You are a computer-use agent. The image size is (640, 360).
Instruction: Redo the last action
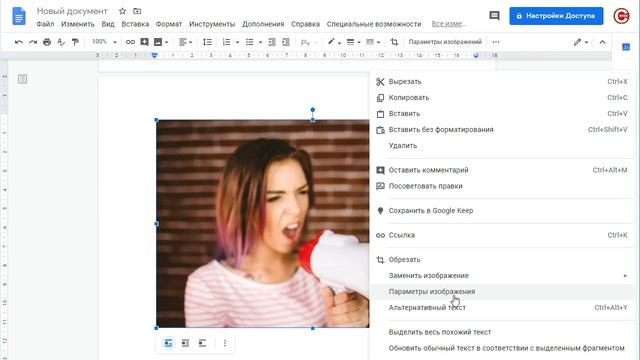point(33,42)
